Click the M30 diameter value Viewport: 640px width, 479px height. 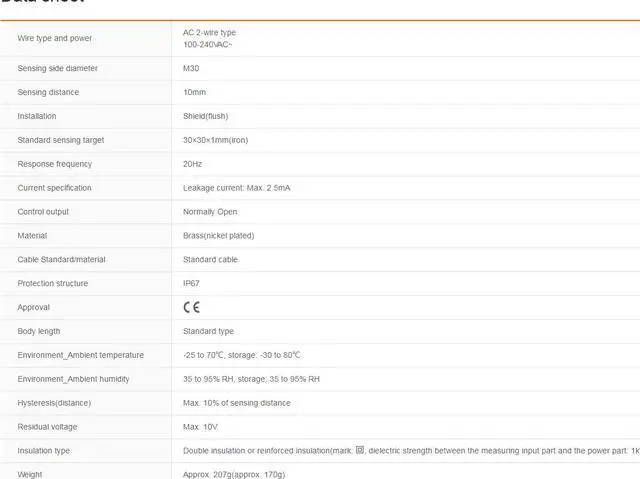pyautogui.click(x=191, y=68)
